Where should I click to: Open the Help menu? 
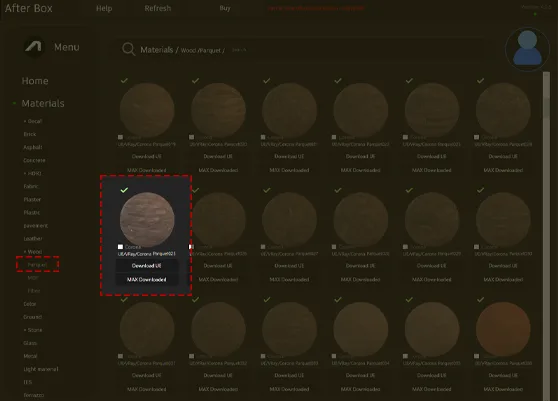(x=104, y=8)
